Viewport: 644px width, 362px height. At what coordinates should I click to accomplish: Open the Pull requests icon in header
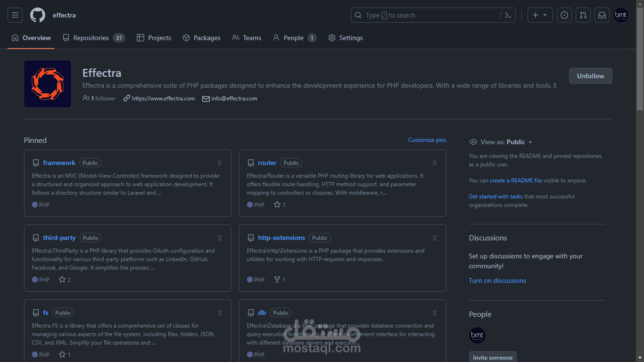583,15
